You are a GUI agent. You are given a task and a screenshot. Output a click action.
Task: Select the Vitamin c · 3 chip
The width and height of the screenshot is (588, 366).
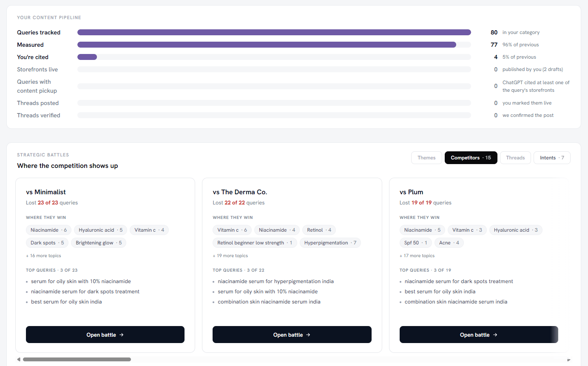(467, 230)
